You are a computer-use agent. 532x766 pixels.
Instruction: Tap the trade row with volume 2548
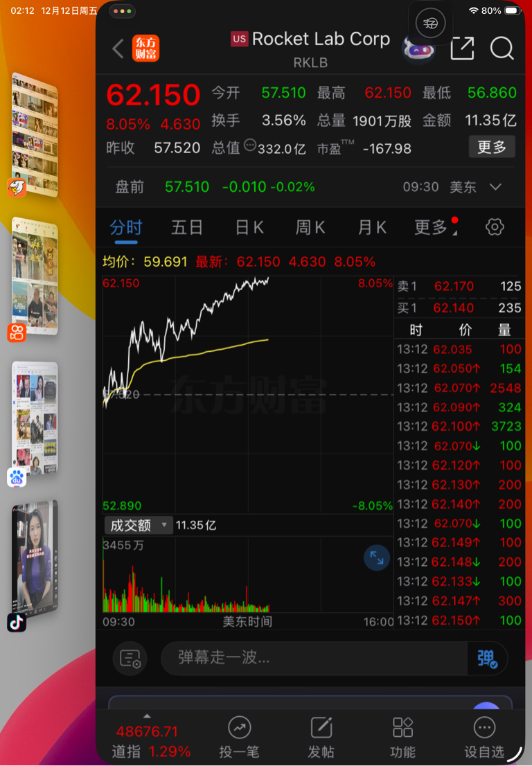point(459,388)
